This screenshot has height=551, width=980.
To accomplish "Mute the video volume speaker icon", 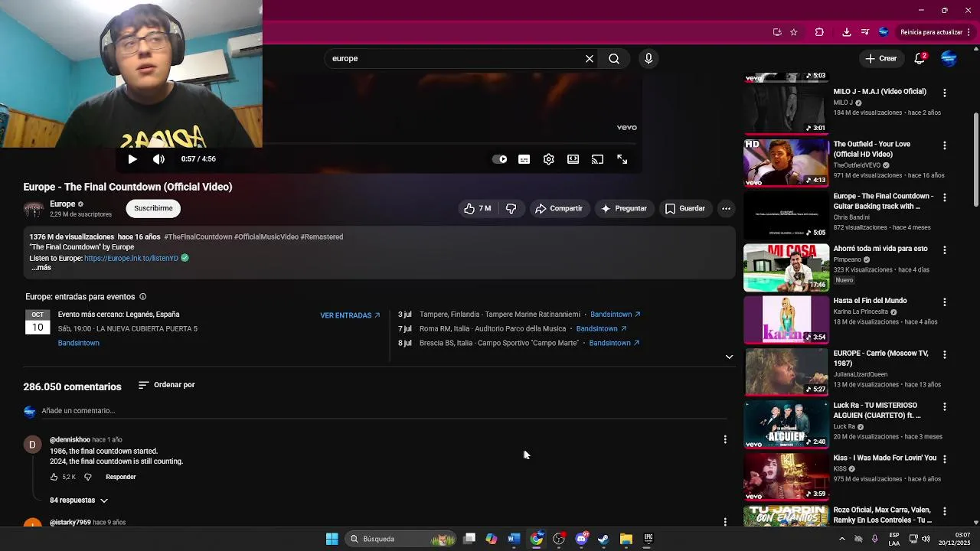I will (x=158, y=159).
